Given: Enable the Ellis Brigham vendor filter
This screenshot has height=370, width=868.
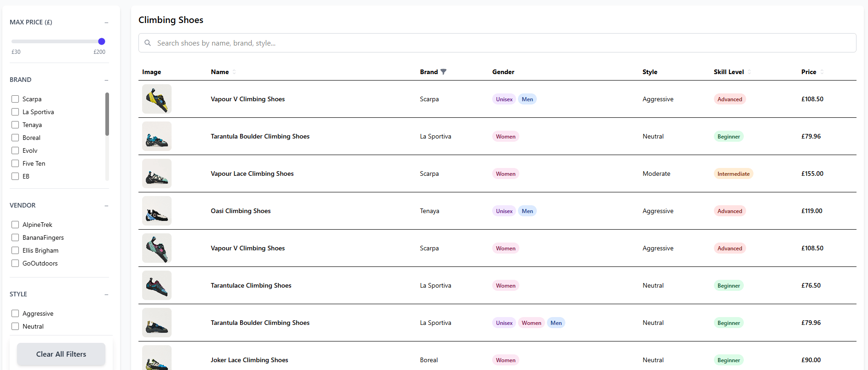Looking at the screenshot, I should pos(15,250).
